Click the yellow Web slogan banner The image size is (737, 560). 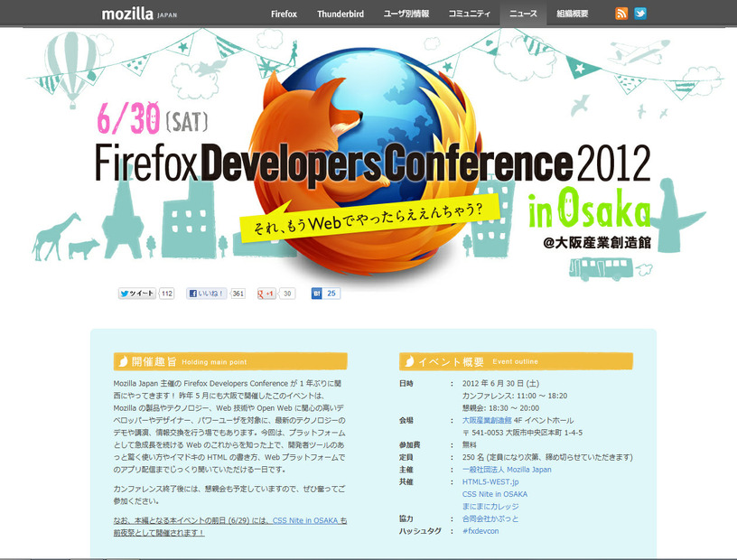370,218
